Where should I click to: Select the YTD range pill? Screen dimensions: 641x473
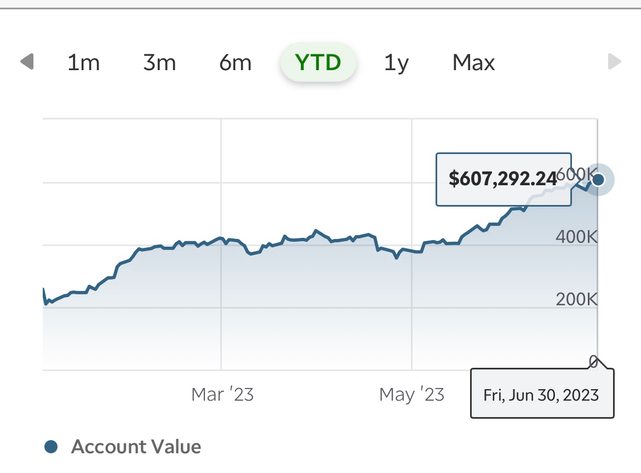pos(318,63)
